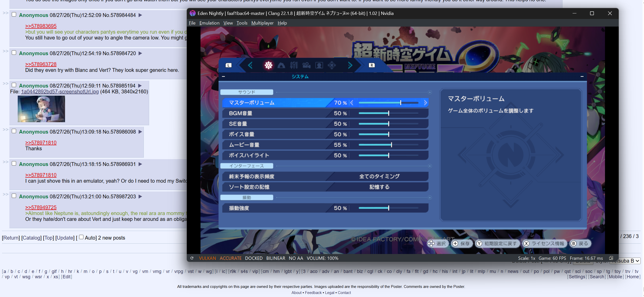Open the Help menu in Eden
Screen dimensions: 644x297
(282, 23)
